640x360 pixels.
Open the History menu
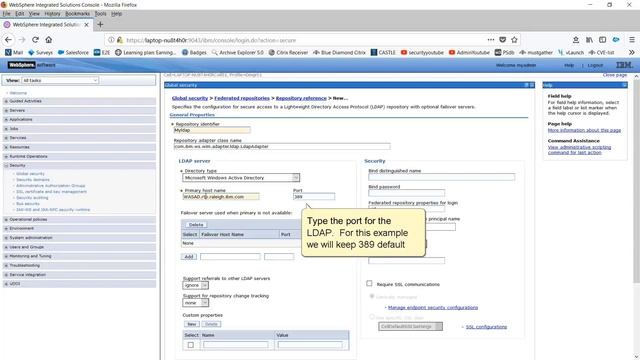tap(52, 13)
